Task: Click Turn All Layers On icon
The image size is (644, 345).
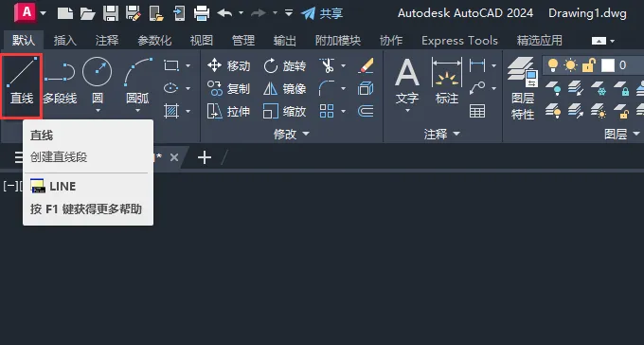Action: point(553,111)
